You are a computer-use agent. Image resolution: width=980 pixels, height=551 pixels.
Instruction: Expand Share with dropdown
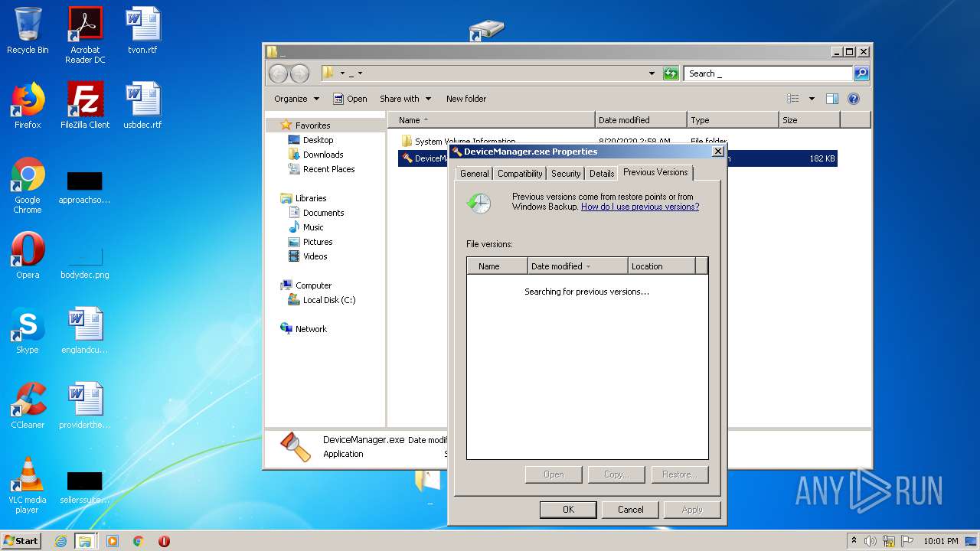(405, 99)
